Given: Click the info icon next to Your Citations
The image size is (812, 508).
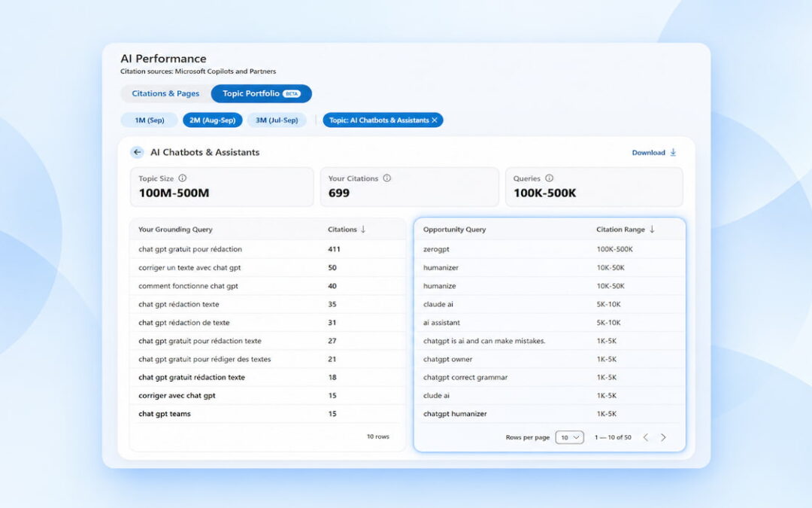Looking at the screenshot, I should 387,178.
